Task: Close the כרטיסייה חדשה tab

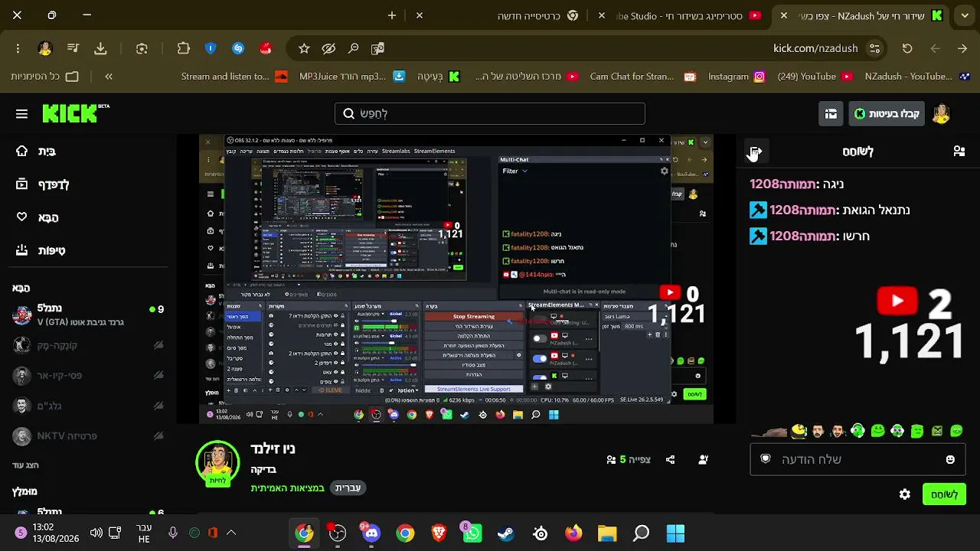Action: tap(420, 15)
